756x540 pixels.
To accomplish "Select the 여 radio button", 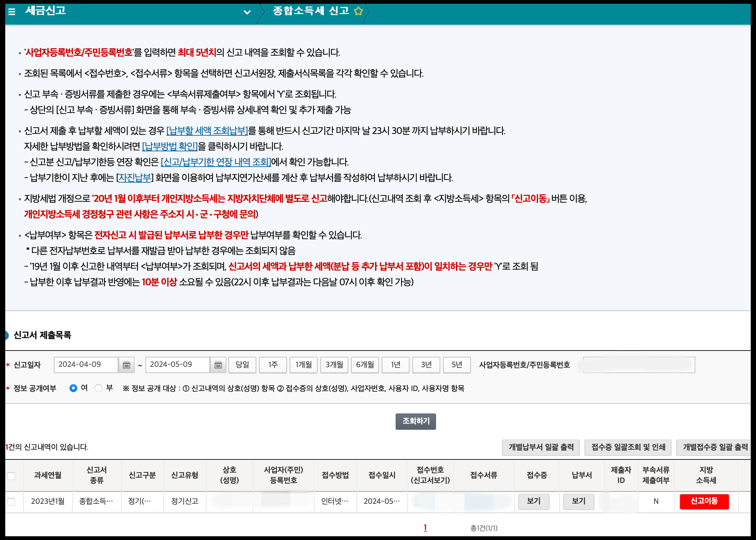I will click(x=73, y=388).
